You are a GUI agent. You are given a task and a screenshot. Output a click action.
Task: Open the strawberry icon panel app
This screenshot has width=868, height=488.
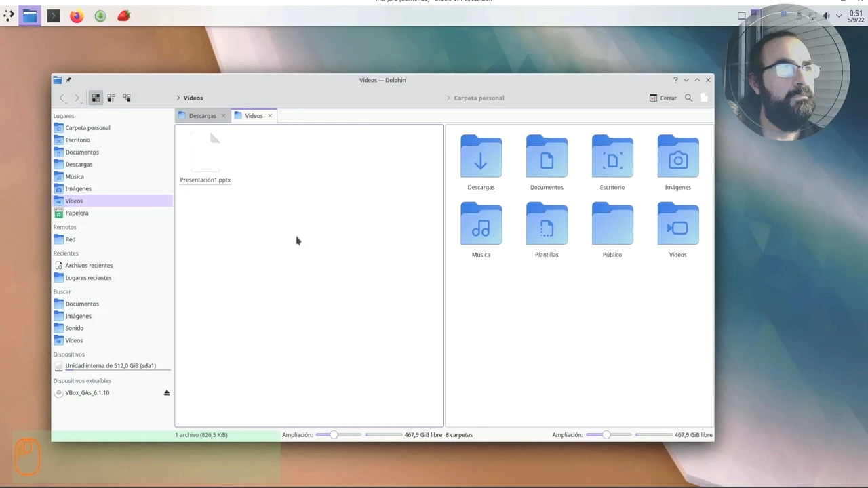[123, 16]
